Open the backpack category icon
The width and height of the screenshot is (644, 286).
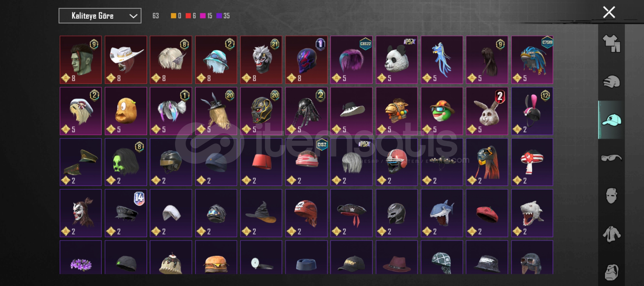[611, 272]
